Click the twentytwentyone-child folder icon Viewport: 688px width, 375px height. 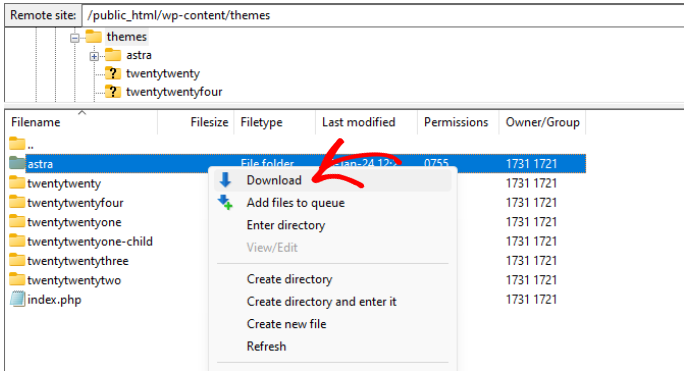pyautogui.click(x=17, y=240)
